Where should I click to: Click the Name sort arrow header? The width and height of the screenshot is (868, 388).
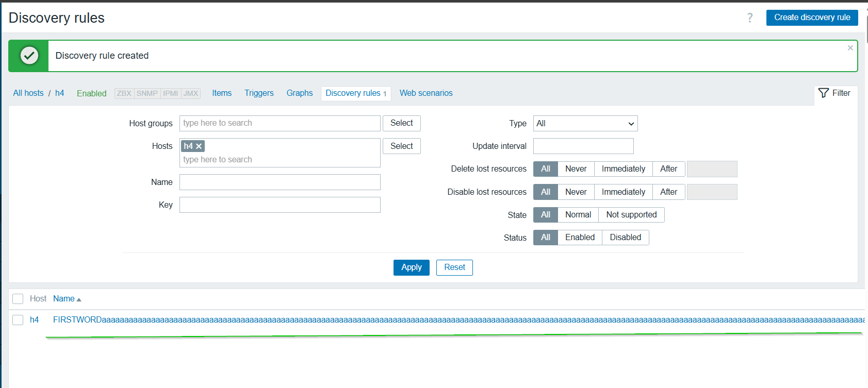coord(67,299)
